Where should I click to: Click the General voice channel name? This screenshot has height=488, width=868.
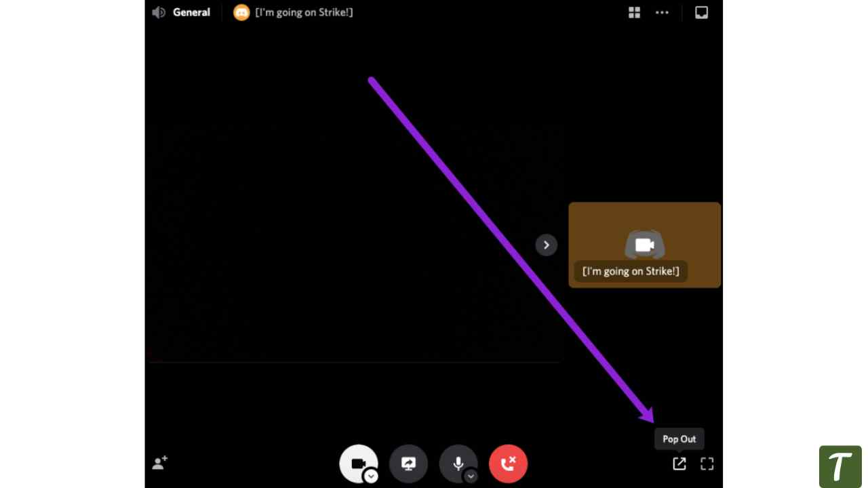pos(191,12)
